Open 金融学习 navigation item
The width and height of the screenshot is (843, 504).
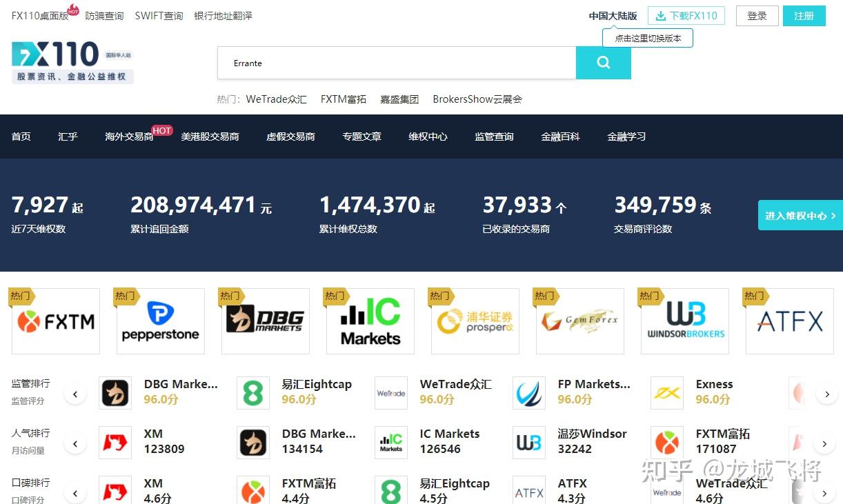(626, 137)
